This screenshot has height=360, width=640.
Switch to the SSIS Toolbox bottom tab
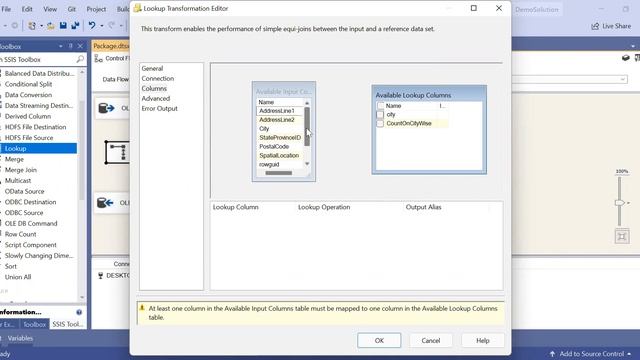click(67, 324)
